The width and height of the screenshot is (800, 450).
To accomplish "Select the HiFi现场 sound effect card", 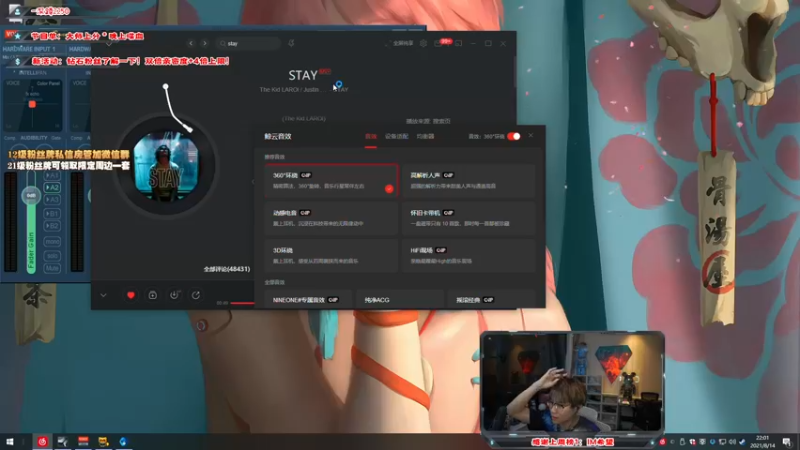I will 468,256.
